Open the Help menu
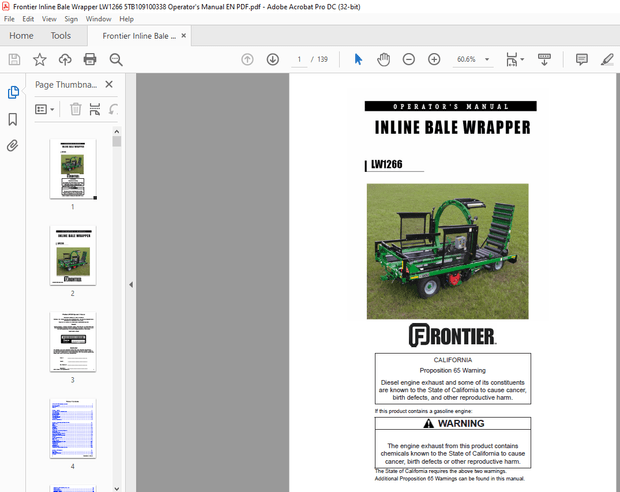 tap(127, 19)
